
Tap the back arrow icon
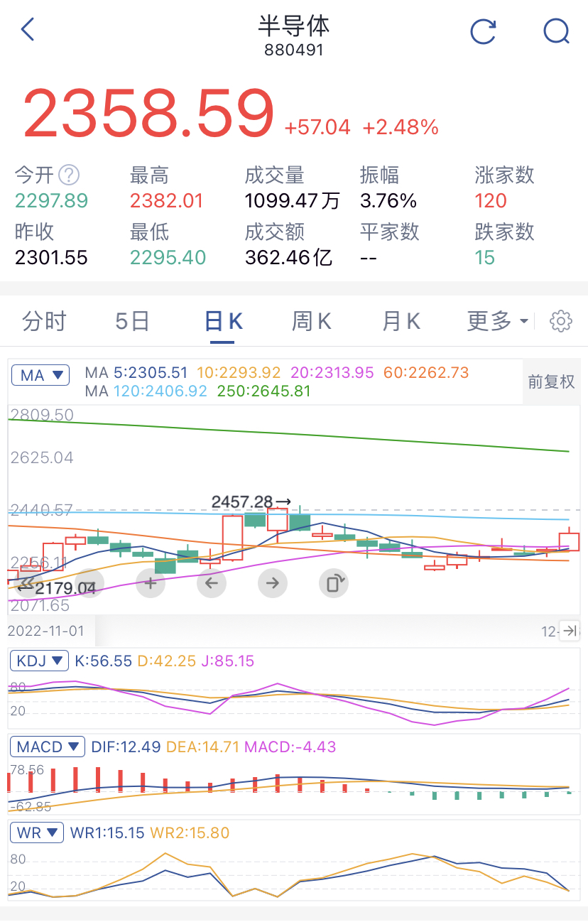tap(28, 30)
